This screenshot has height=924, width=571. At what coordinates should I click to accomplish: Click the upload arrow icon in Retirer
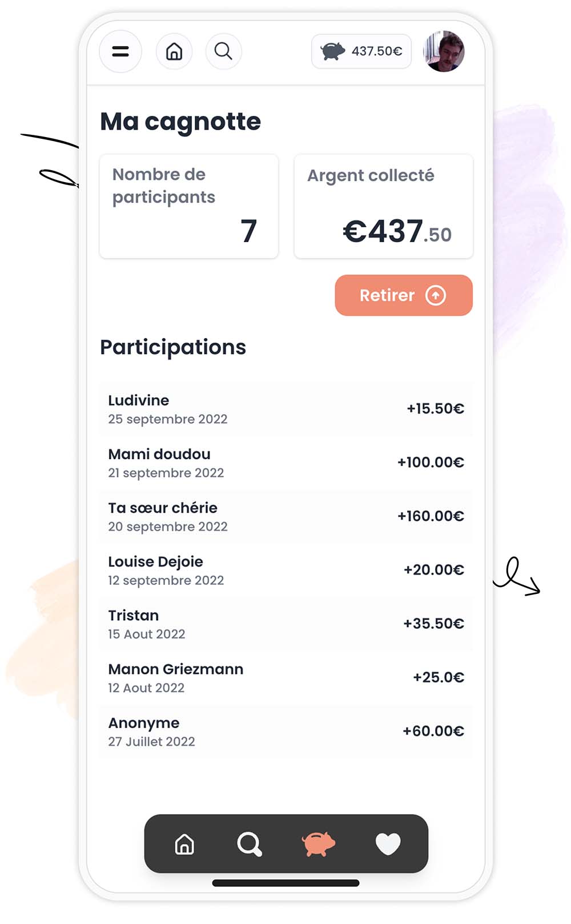[436, 295]
